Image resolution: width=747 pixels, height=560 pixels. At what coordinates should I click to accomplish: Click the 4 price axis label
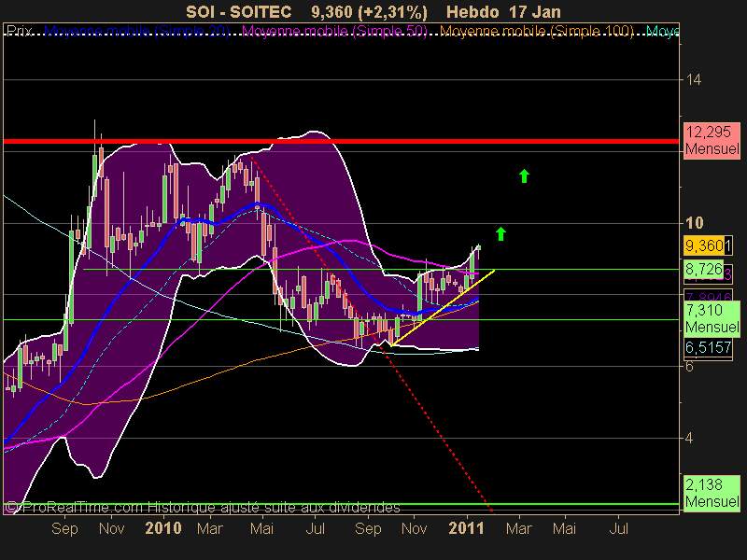pyautogui.click(x=689, y=438)
